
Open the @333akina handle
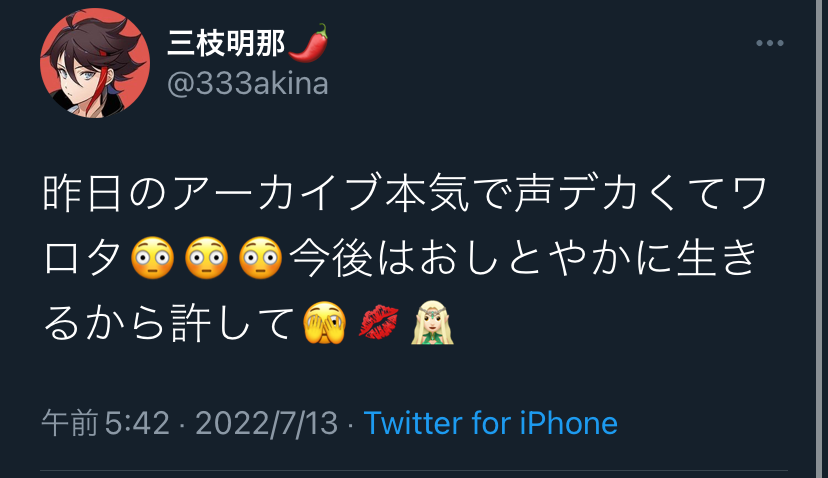(248, 84)
